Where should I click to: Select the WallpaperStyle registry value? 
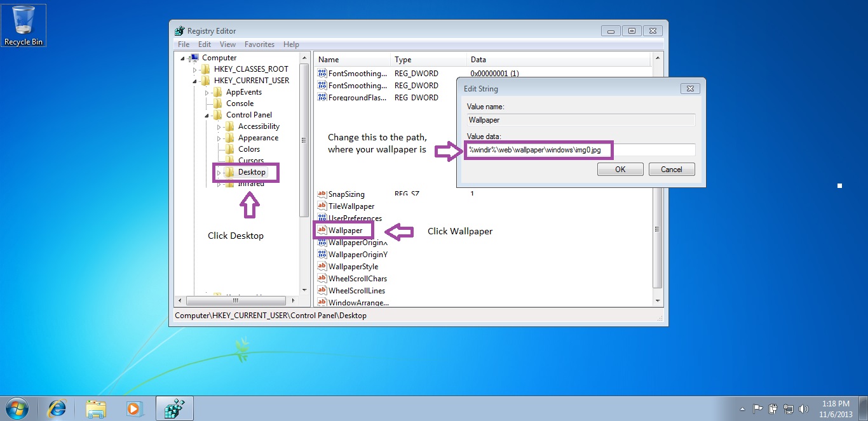(353, 267)
